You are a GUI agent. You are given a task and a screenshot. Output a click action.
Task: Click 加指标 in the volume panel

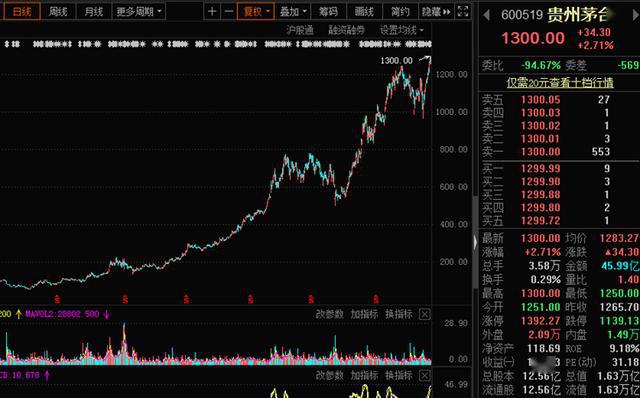coord(364,314)
